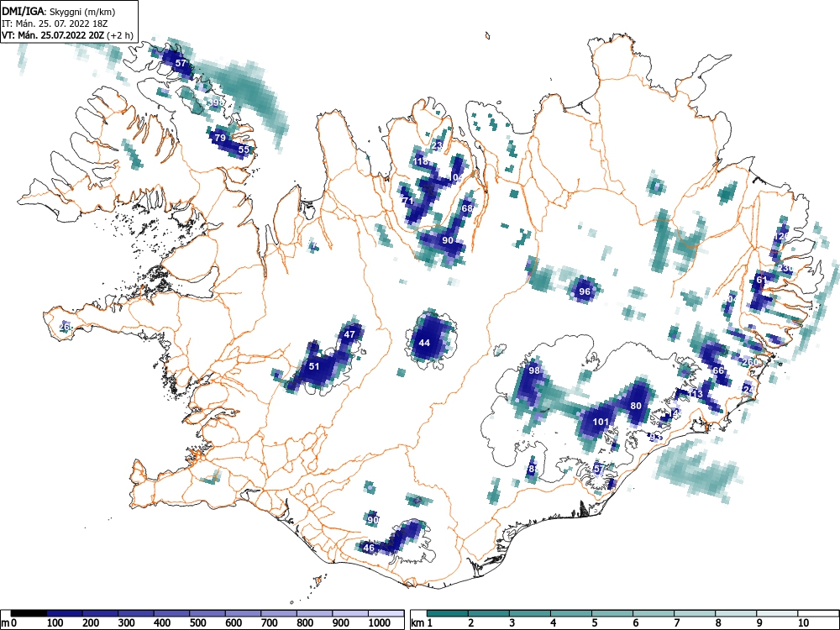Click the visibility value '96' on the map
840x630 pixels.
[585, 291]
